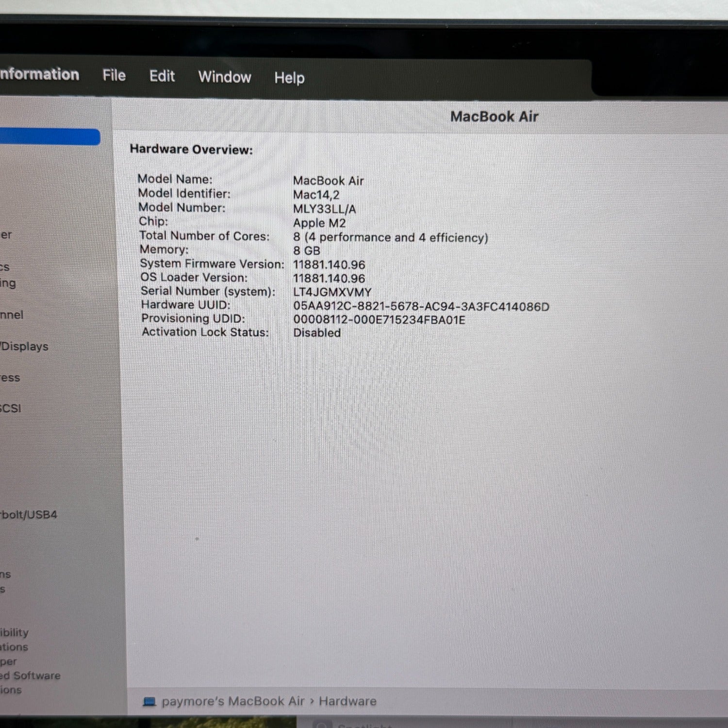Click Hardware in the bottom path bar
The width and height of the screenshot is (728, 728).
tap(347, 701)
